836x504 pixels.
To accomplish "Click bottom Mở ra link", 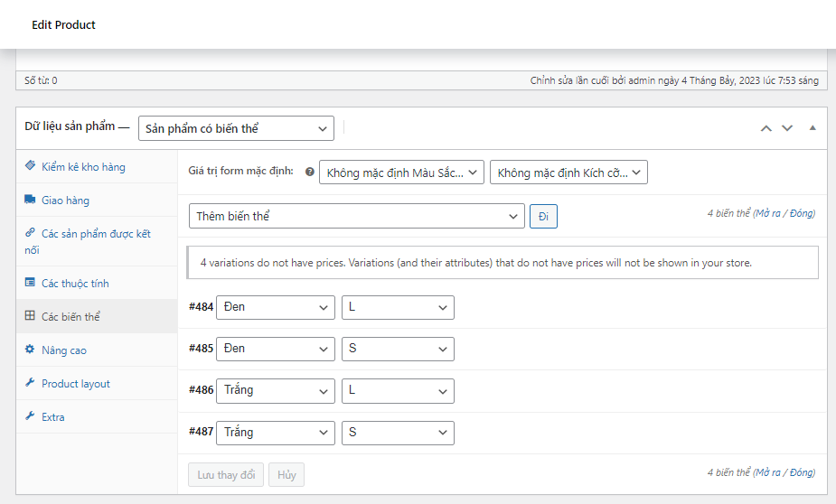I will [770, 472].
